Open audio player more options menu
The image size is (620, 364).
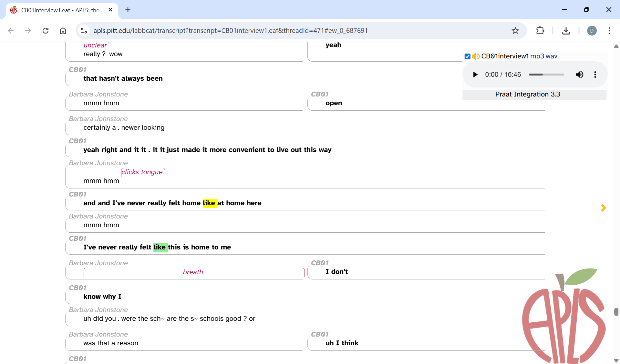[595, 75]
